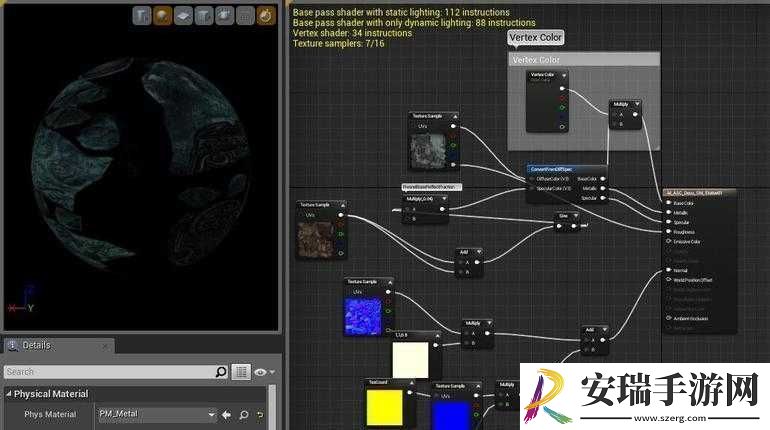Viewport: 770px width, 430px height.
Task: Reset Phys Material to default value
Action: [260, 415]
